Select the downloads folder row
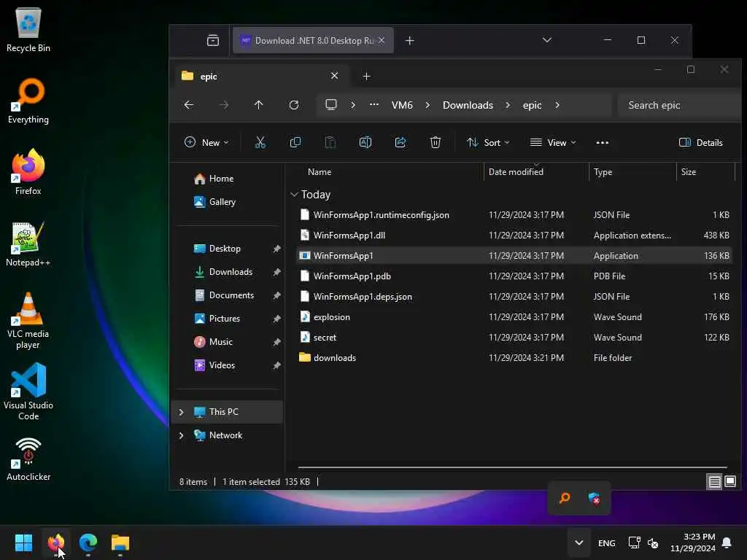 514,357
